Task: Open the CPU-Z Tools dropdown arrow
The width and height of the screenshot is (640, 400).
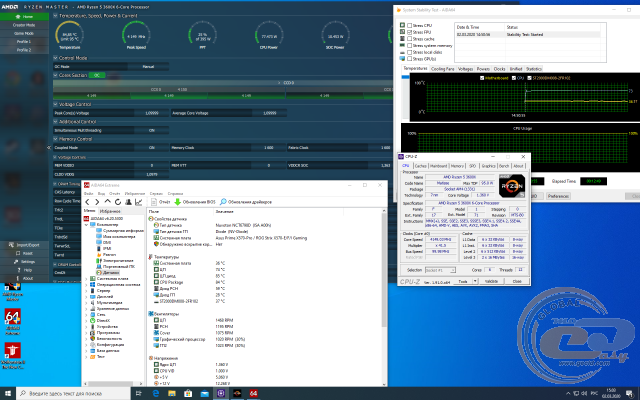Action: (x=475, y=281)
